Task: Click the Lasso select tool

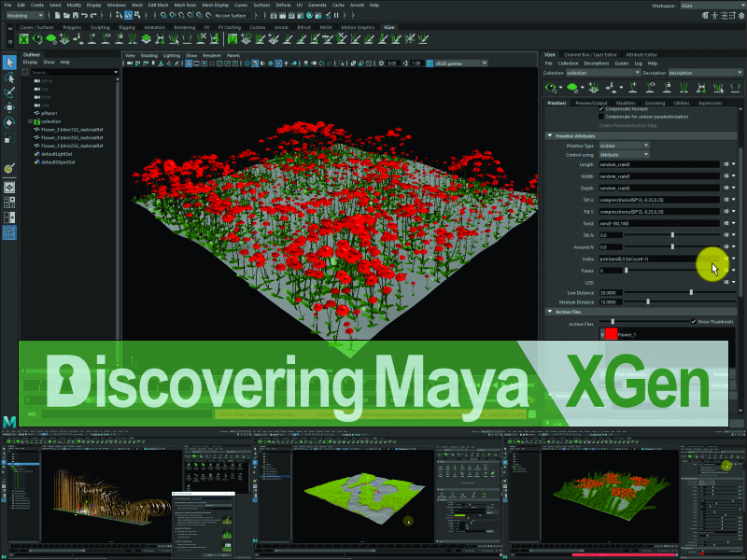Action: [x=9, y=77]
